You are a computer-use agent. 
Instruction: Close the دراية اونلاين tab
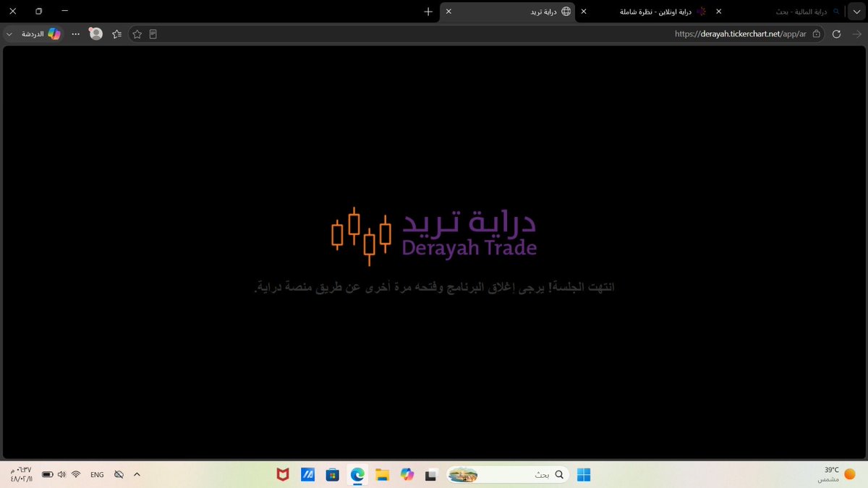[x=584, y=12]
